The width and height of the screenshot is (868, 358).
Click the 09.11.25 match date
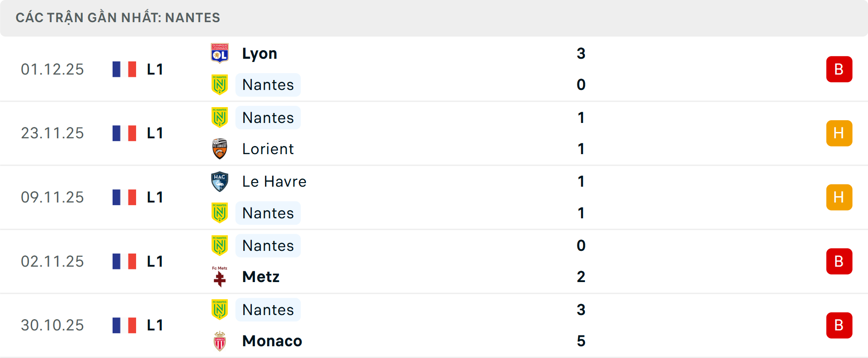coord(52,198)
